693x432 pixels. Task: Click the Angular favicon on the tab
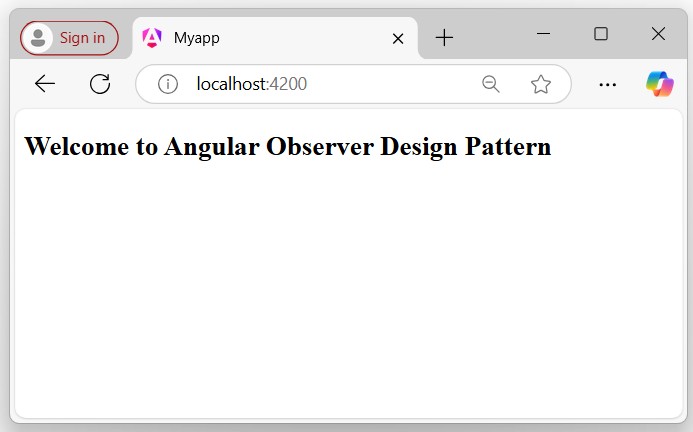pos(152,38)
